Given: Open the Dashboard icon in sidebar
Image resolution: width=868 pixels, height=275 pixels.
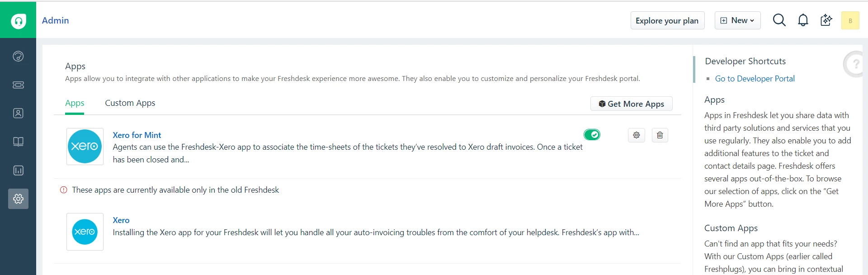Looking at the screenshot, I should point(18,56).
